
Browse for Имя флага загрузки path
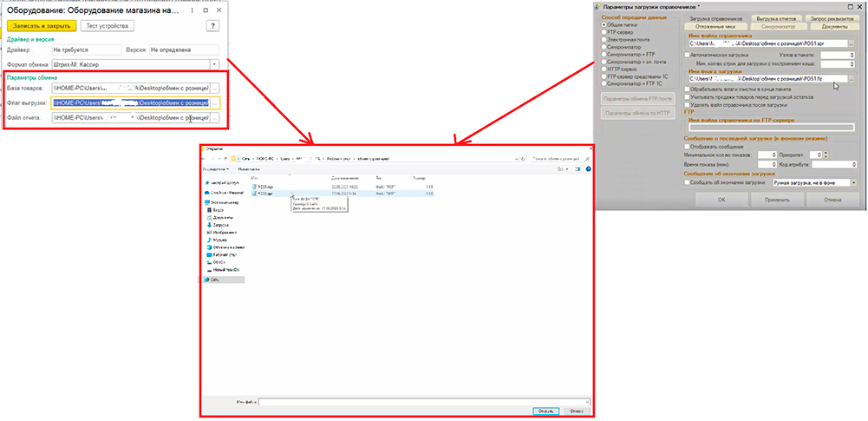851,79
